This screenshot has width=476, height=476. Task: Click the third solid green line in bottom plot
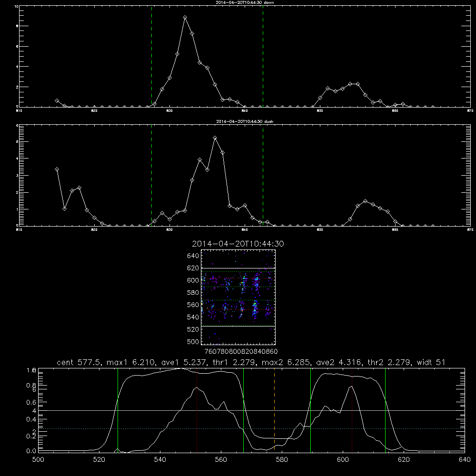310,410
